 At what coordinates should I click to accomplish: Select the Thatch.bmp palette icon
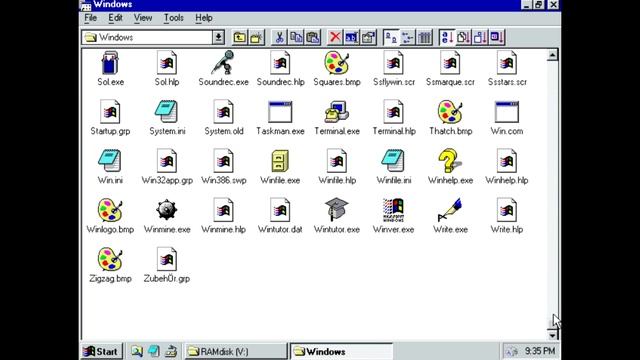[450, 112]
